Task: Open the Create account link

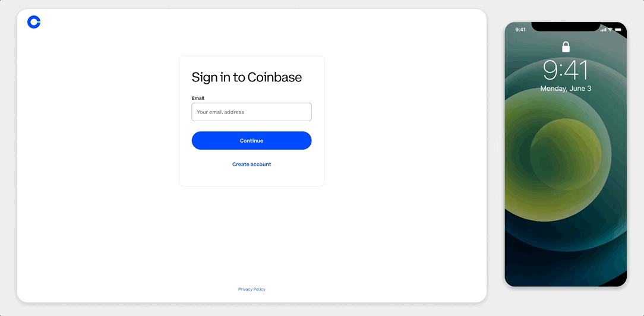Action: point(251,165)
